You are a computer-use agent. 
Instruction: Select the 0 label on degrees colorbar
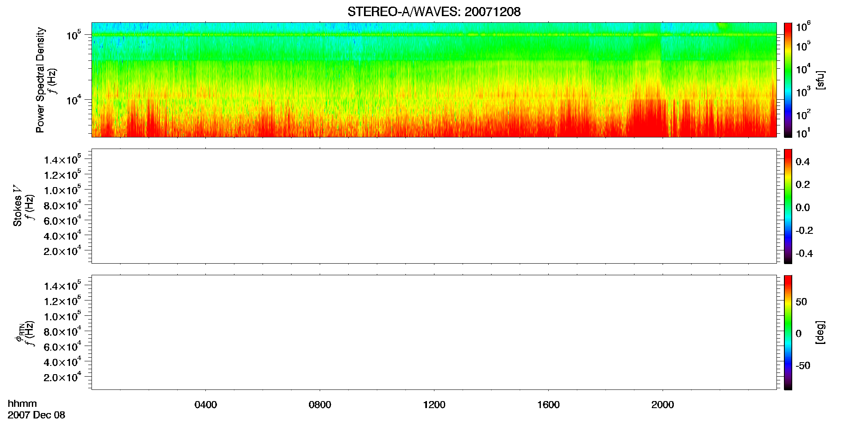tap(799, 334)
